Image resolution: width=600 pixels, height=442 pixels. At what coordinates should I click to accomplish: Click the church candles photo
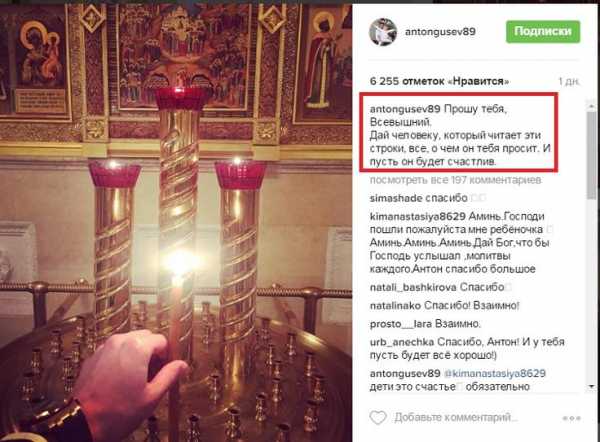click(176, 223)
